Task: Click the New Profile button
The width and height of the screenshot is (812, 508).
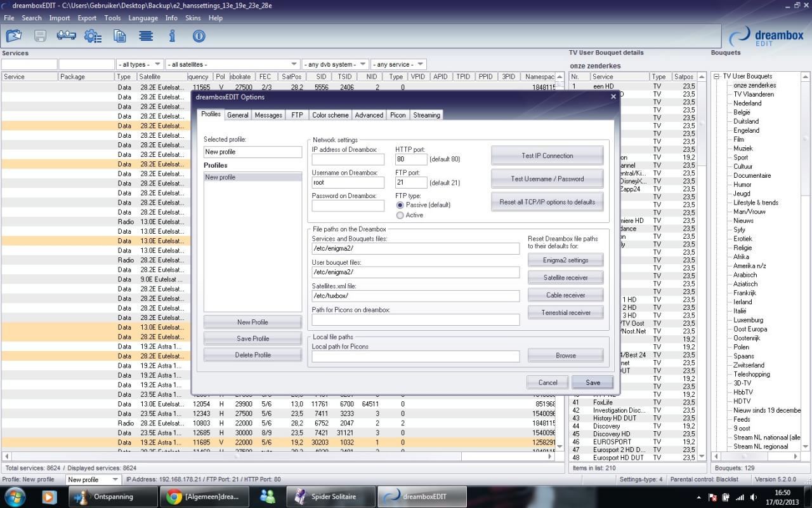Action: pos(252,322)
